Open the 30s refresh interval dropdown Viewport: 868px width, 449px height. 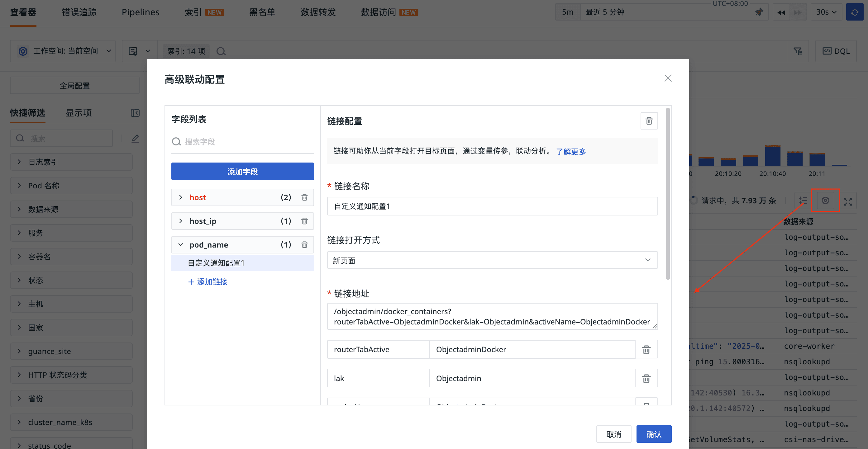(826, 12)
